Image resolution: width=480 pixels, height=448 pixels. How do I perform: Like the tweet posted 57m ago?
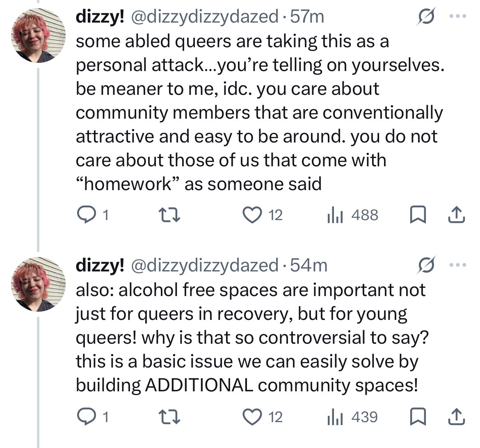point(262,215)
